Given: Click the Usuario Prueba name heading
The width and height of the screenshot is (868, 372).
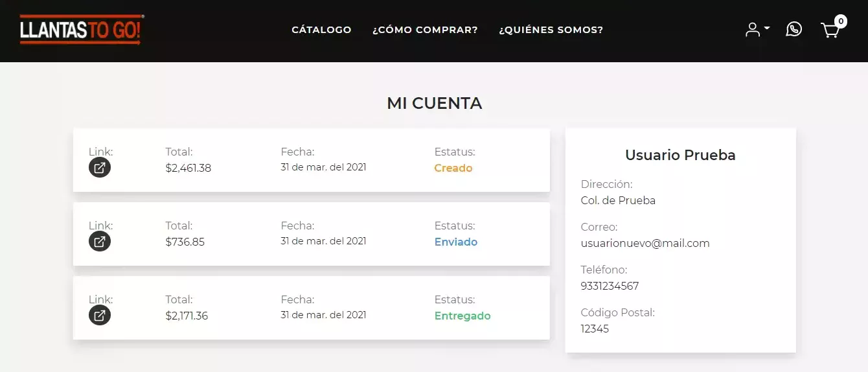Looking at the screenshot, I should [x=680, y=156].
